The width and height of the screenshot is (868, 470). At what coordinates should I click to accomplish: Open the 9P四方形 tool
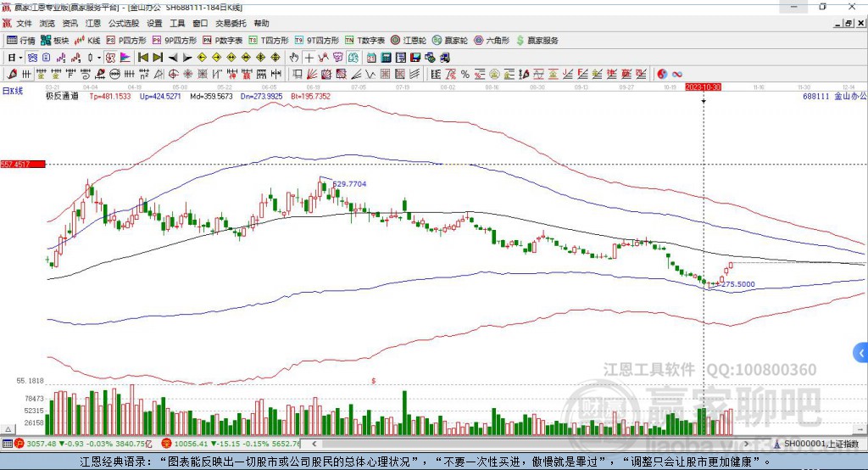click(x=175, y=41)
